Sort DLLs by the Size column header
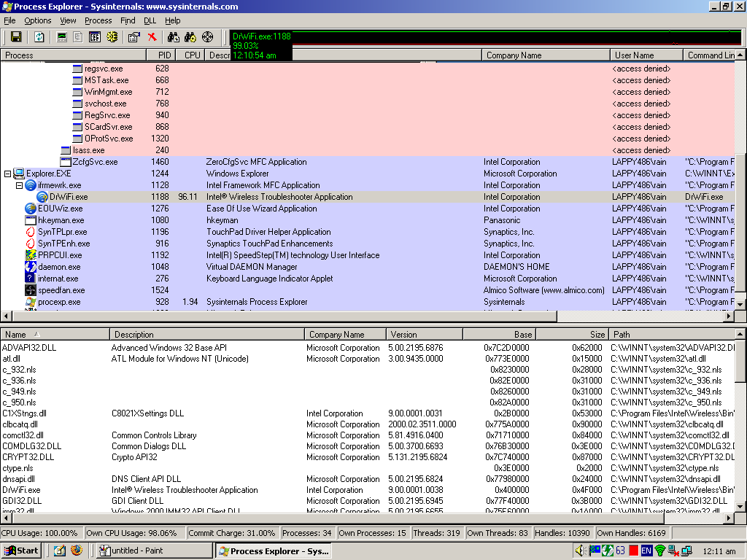747x560 pixels. coord(571,335)
